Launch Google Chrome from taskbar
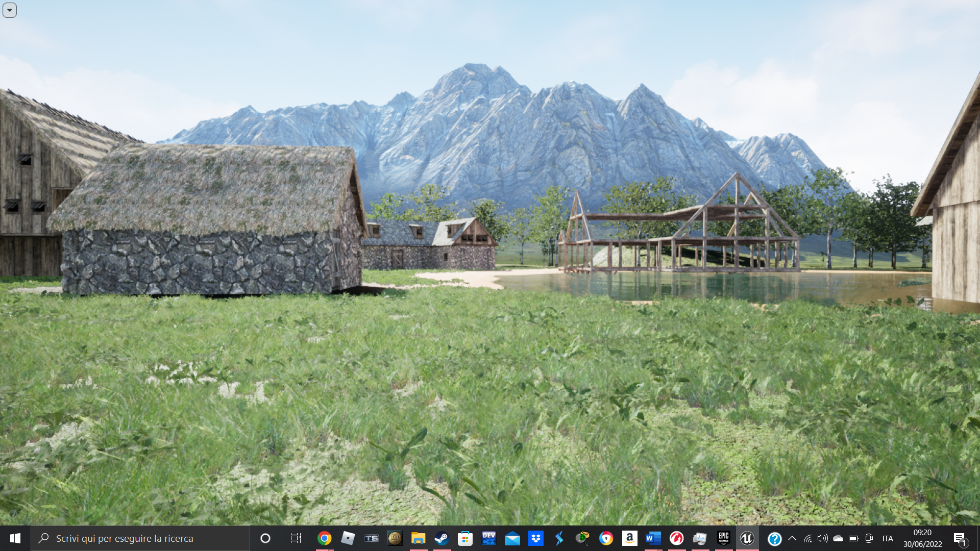This screenshot has width=980, height=551. (324, 538)
